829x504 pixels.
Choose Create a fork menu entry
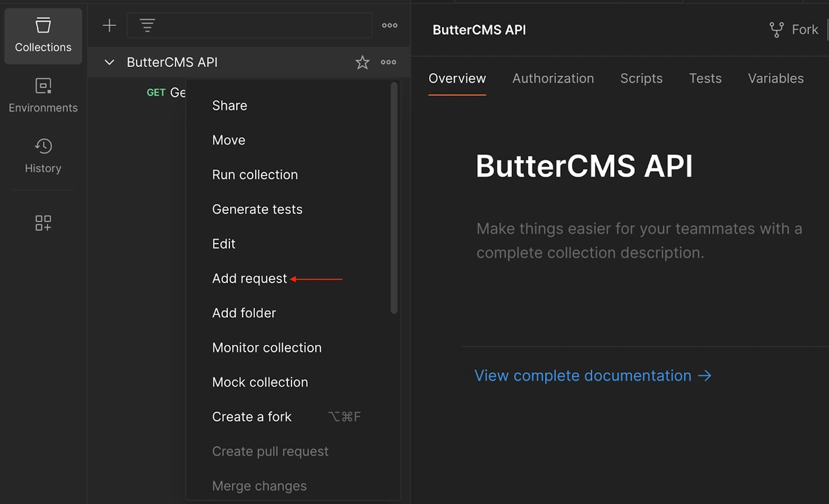[251, 416]
